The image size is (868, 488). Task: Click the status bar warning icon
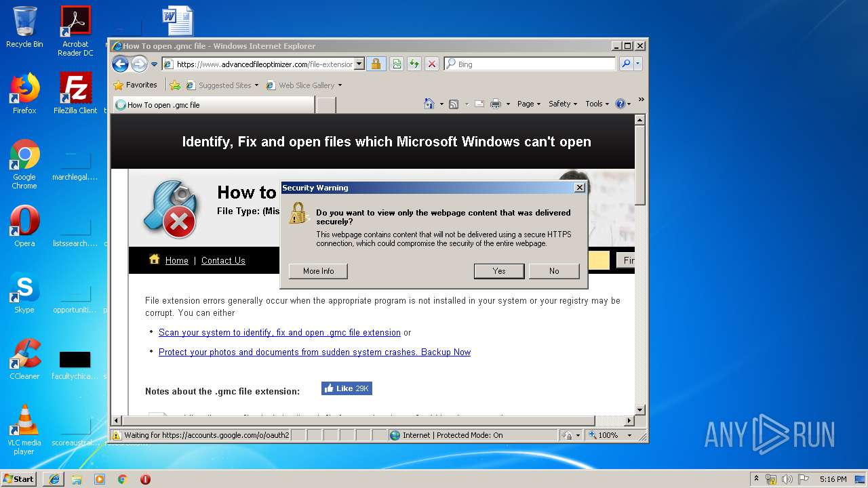(x=117, y=435)
